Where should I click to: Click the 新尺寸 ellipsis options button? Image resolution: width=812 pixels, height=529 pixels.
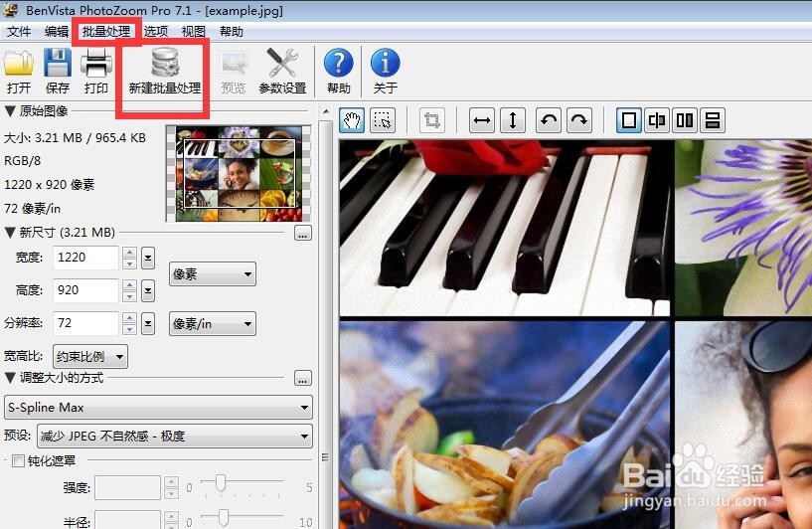click(303, 233)
